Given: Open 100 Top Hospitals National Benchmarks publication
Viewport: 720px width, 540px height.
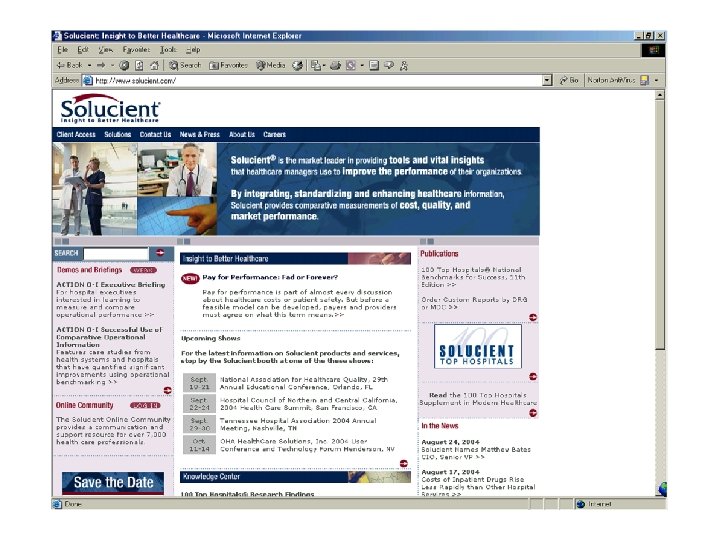Looking at the screenshot, I should click(473, 277).
